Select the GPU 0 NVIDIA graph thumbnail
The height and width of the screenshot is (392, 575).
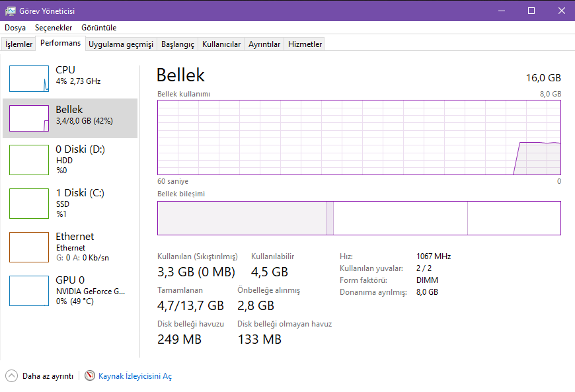29,290
